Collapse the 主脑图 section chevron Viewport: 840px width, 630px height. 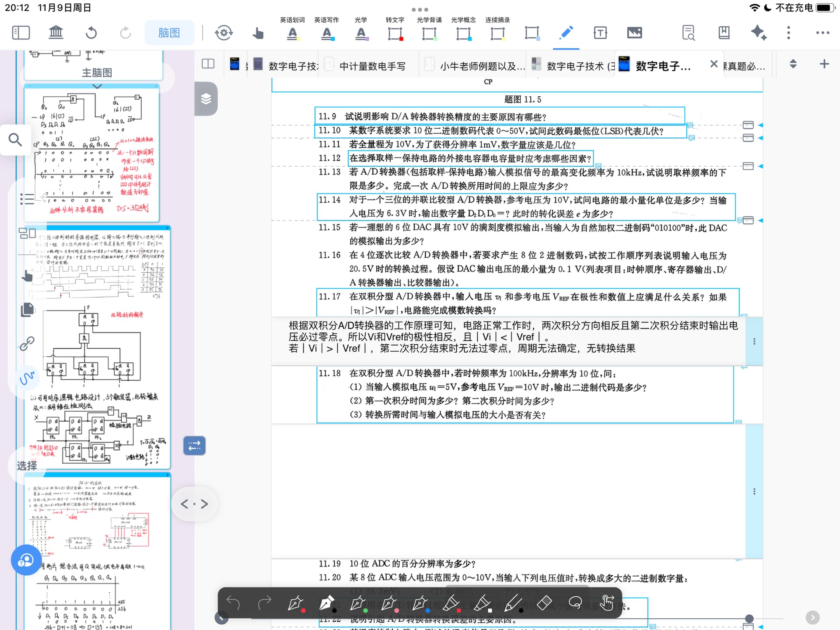coord(97,87)
